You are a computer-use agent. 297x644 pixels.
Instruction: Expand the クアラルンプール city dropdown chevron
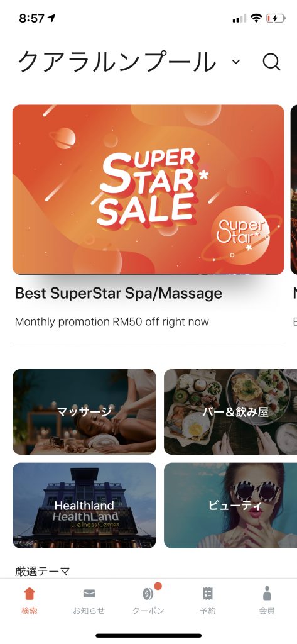tap(236, 62)
